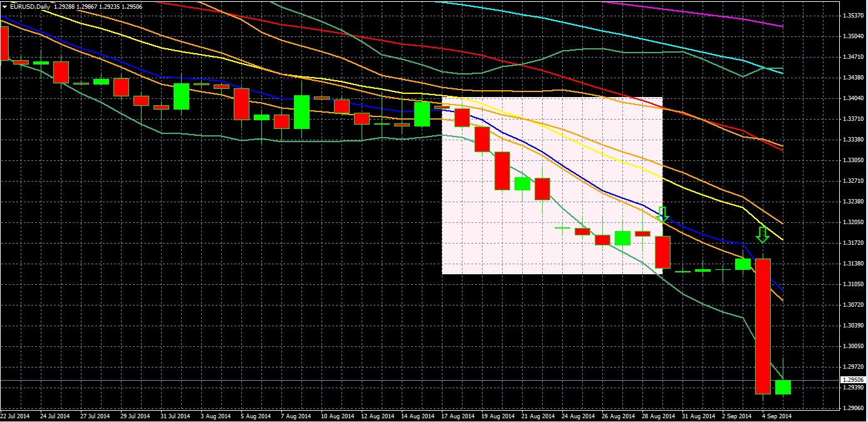Click the 1.32050 price scale label

[x=854, y=222]
